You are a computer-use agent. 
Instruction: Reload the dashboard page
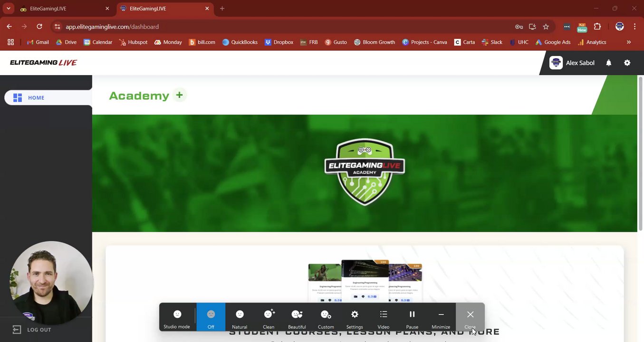click(39, 27)
